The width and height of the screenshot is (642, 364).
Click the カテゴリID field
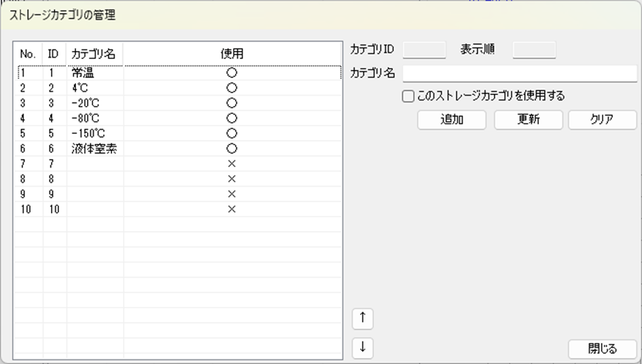425,50
